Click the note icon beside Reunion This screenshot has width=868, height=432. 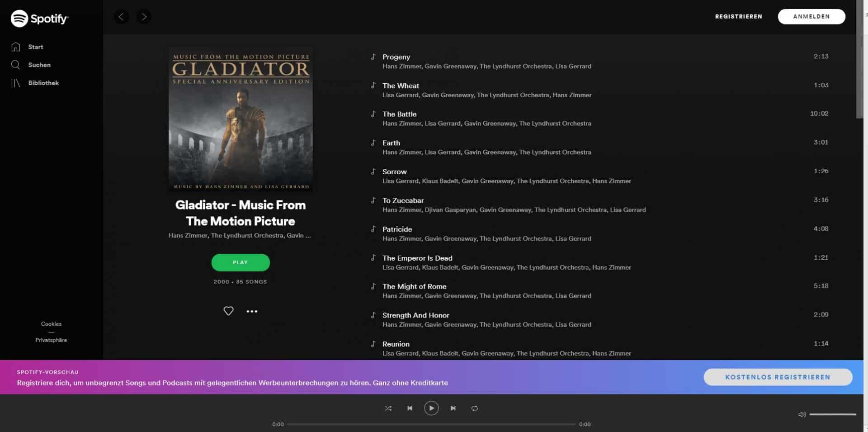point(373,344)
